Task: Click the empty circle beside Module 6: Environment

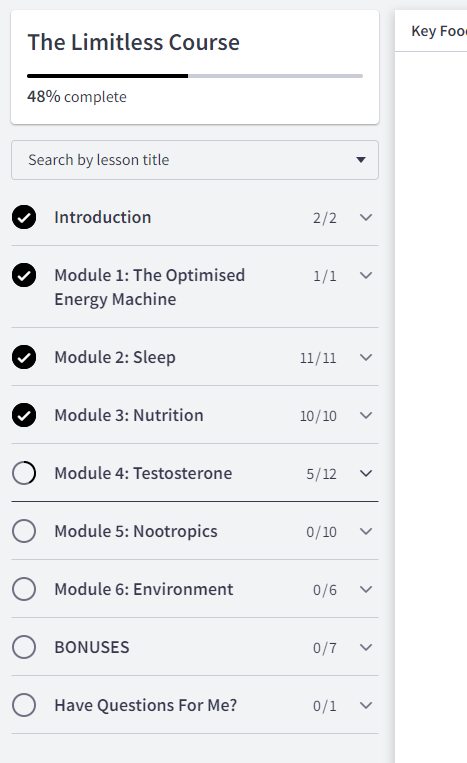Action: click(x=24, y=589)
